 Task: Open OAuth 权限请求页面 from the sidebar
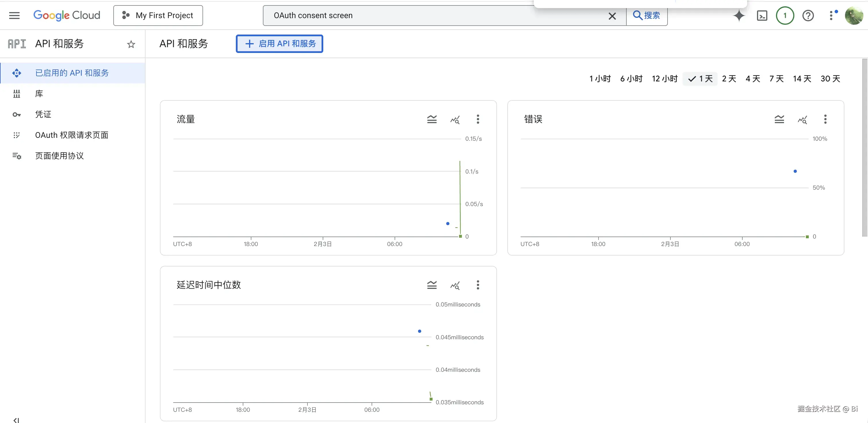coord(72,135)
